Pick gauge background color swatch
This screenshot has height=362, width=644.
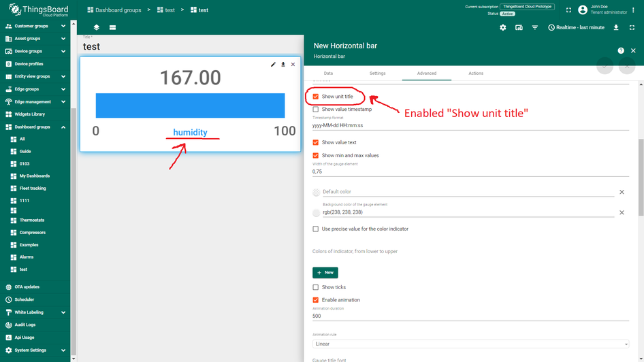(x=317, y=212)
